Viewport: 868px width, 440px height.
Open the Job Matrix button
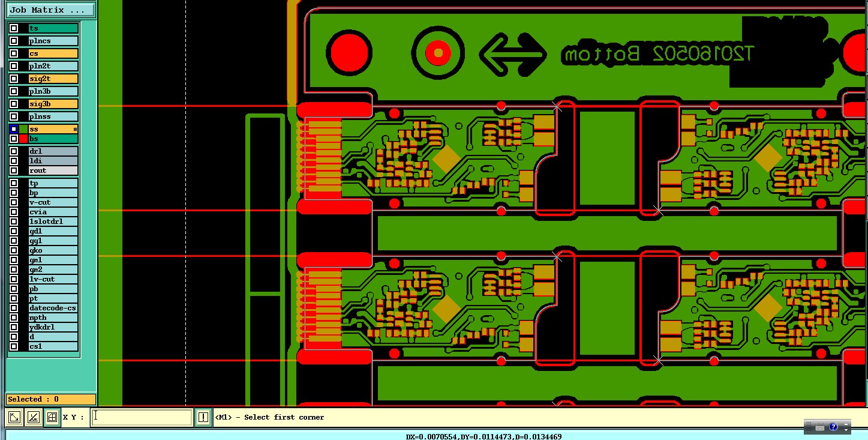pyautogui.click(x=51, y=10)
